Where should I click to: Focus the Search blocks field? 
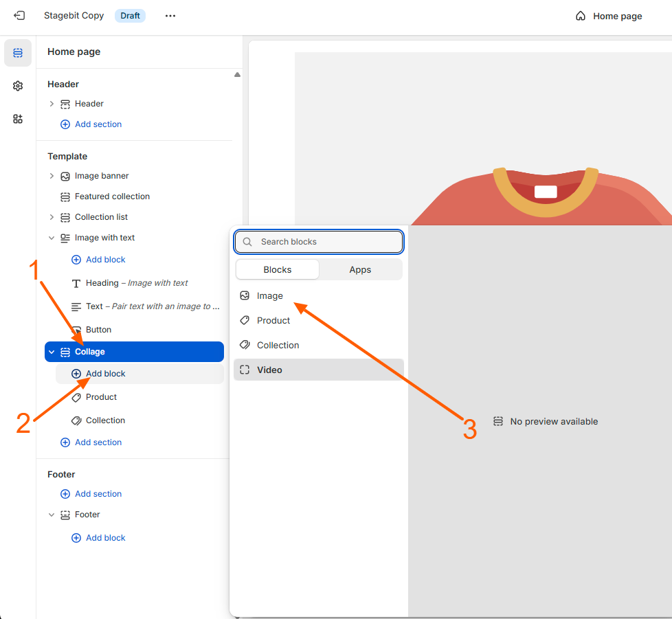point(318,242)
